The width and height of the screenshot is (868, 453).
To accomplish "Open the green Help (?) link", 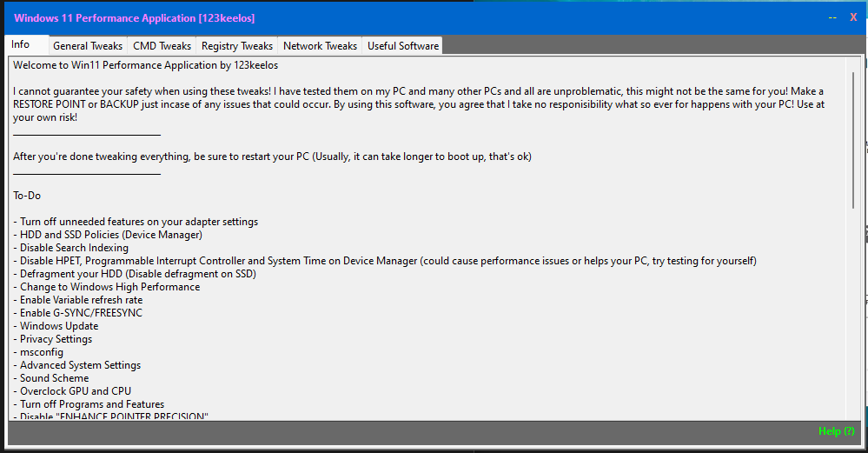I will click(x=837, y=431).
